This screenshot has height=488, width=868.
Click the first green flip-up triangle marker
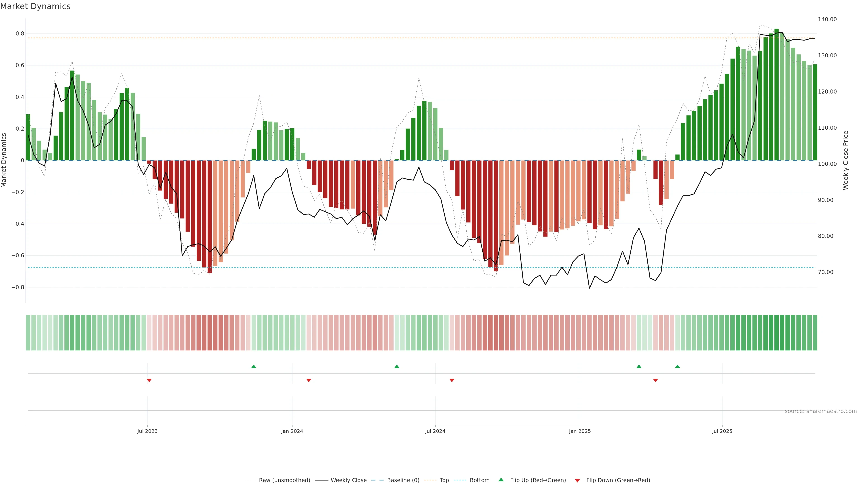tap(254, 366)
